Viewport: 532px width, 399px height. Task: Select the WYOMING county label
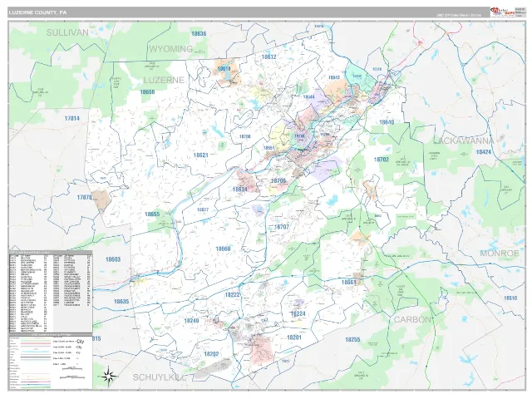click(171, 49)
